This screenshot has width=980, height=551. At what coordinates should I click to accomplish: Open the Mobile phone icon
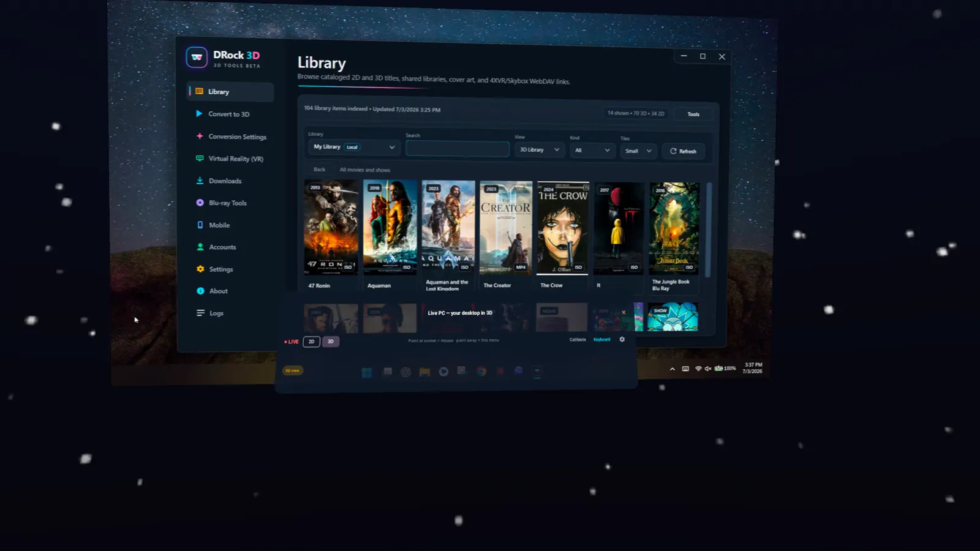200,225
